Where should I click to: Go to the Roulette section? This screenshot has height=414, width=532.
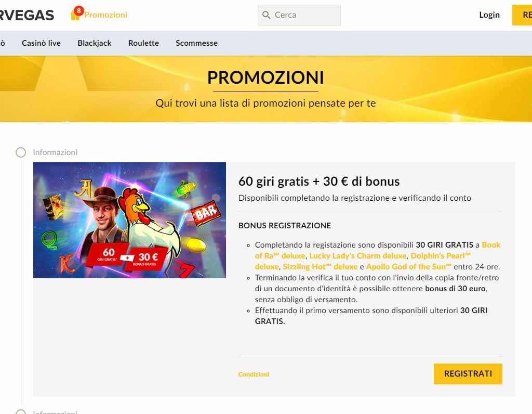click(x=143, y=43)
